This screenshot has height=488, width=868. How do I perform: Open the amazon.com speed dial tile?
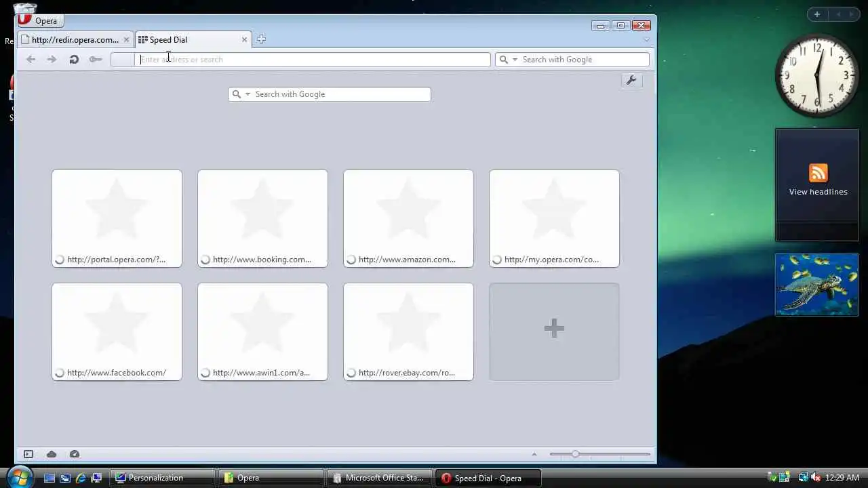pos(408,218)
